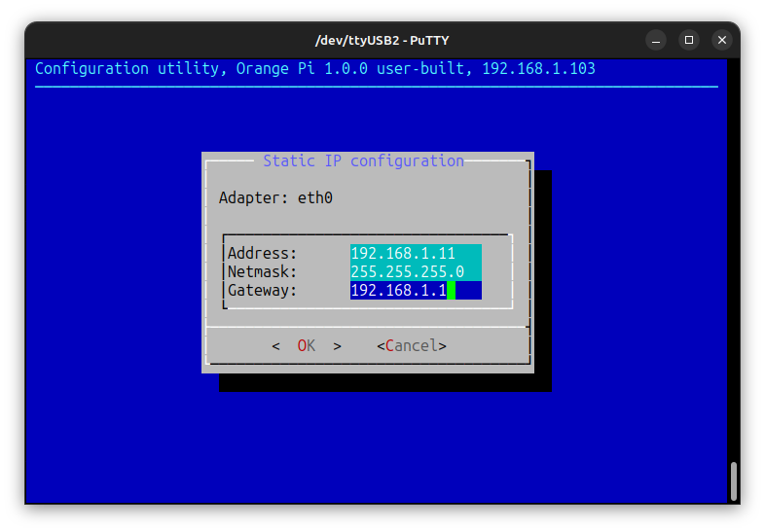Click the "Gateway:" label
The width and height of the screenshot is (765, 532).
262,291
